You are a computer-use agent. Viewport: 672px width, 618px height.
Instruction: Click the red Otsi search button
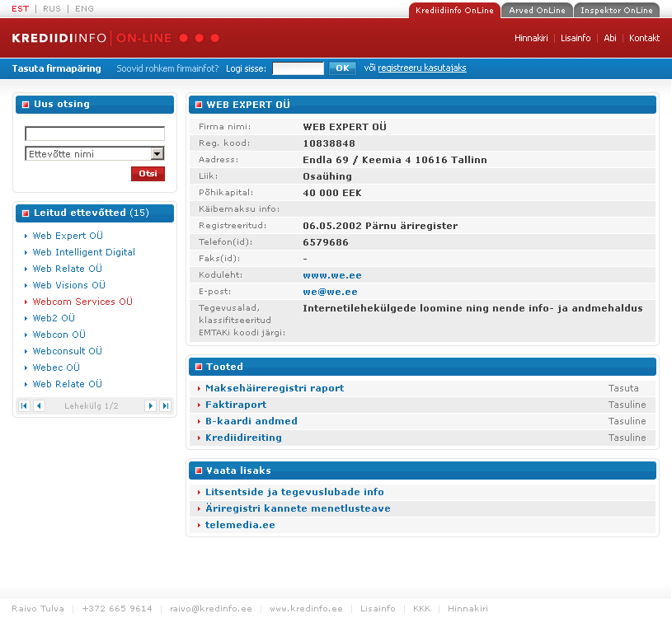(x=148, y=173)
